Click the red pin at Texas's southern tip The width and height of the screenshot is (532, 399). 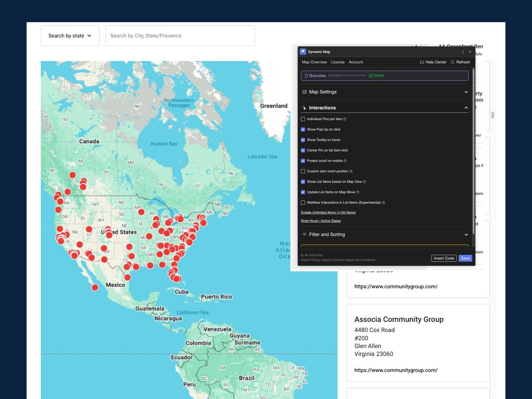point(128,278)
